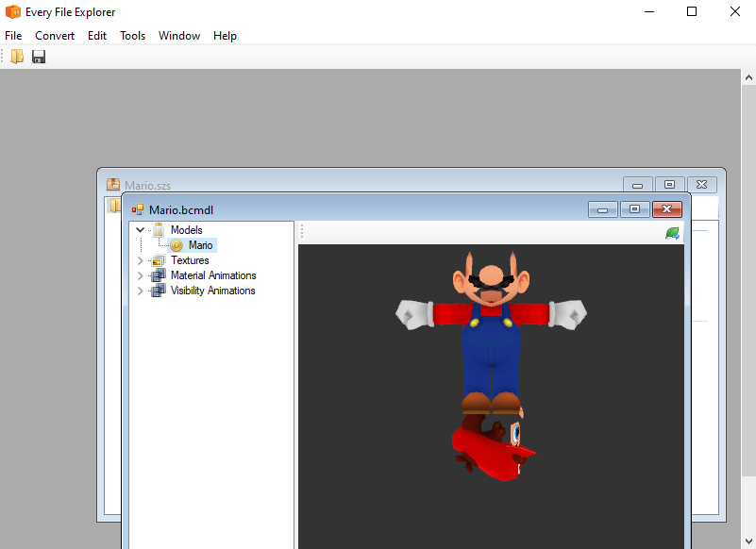756x549 pixels.
Task: Click folder icon in Mario.szs window
Action: pyautogui.click(x=115, y=206)
